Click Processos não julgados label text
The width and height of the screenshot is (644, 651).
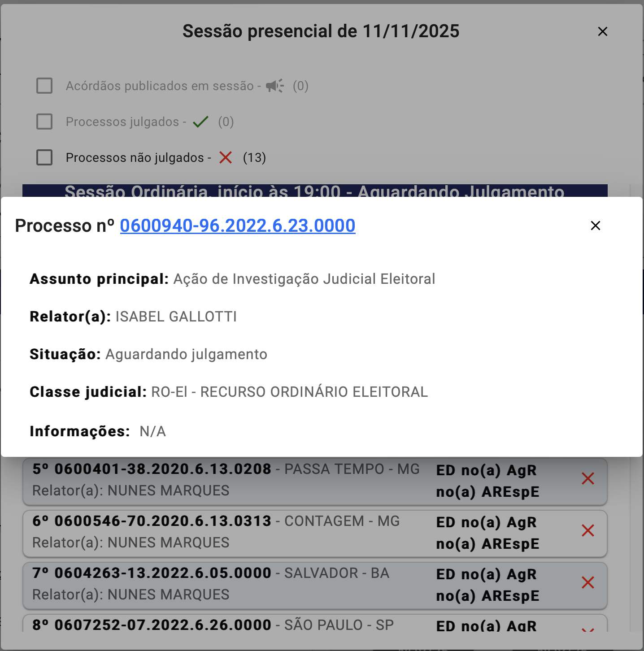tap(135, 158)
